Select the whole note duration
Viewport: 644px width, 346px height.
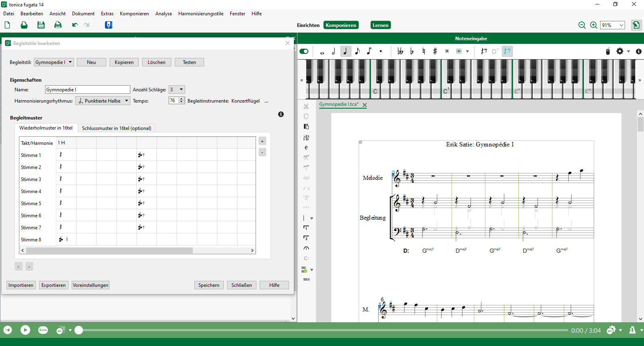[x=322, y=52]
